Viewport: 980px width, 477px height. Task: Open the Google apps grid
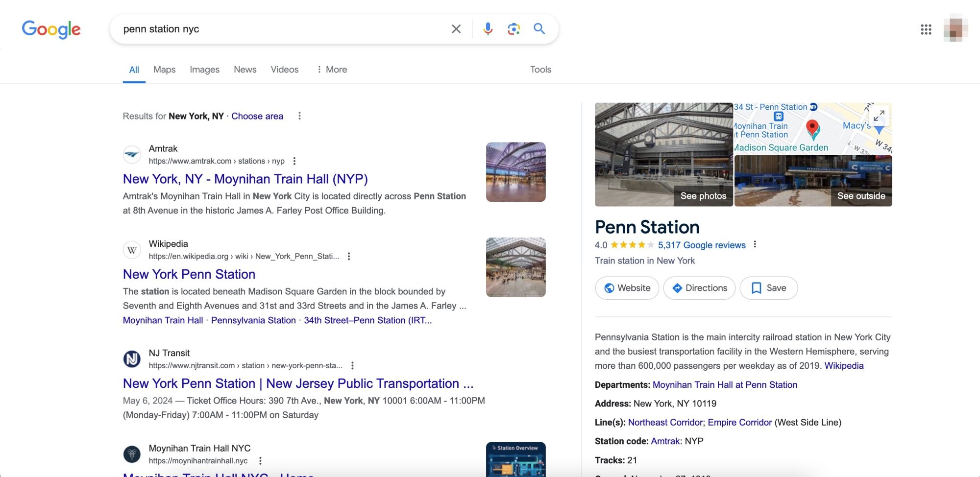pos(926,30)
